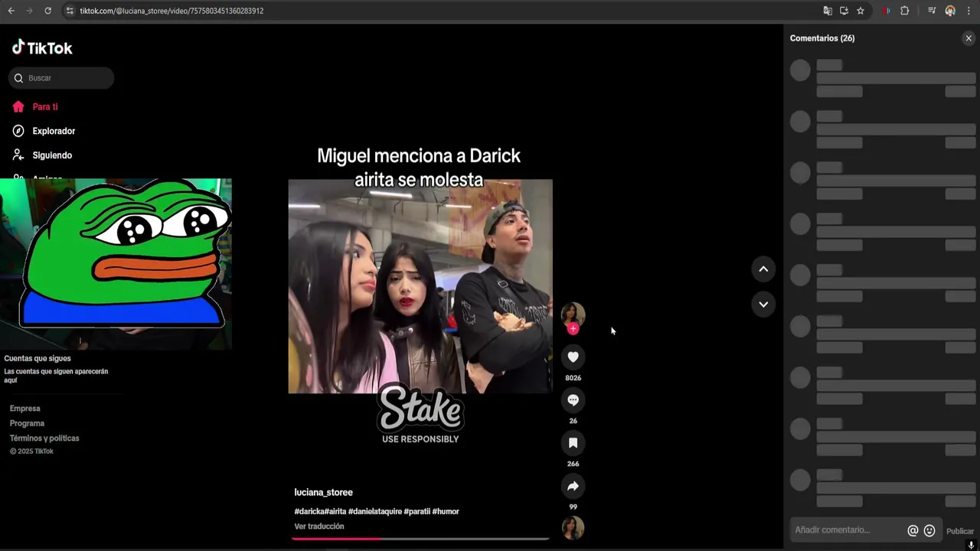
Task: Click the microphone icon at the bottom right corner
Action: coord(971,545)
